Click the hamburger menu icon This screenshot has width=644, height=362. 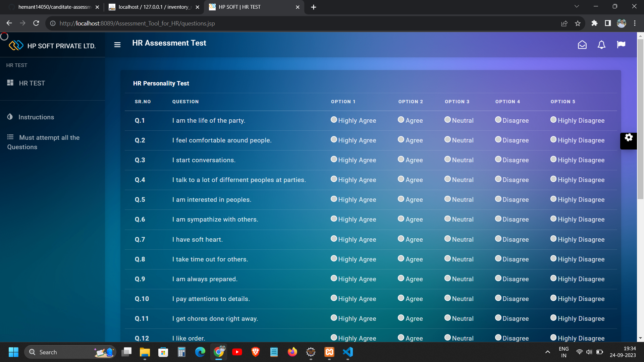117,45
